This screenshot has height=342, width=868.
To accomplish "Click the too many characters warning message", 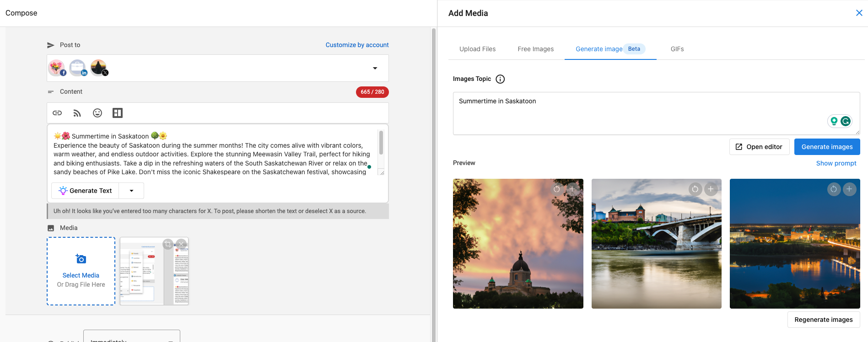I will 218,211.
